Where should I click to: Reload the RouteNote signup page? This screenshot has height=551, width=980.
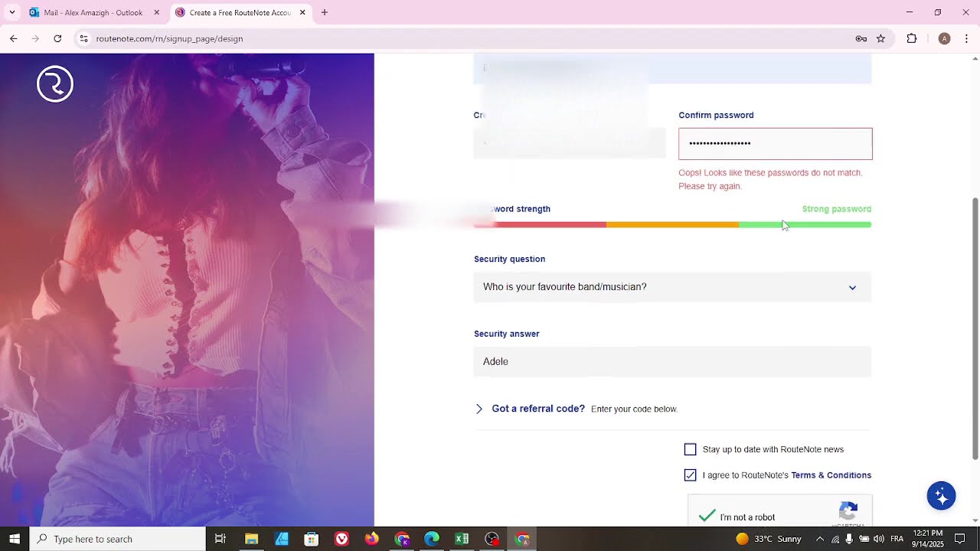tap(57, 38)
